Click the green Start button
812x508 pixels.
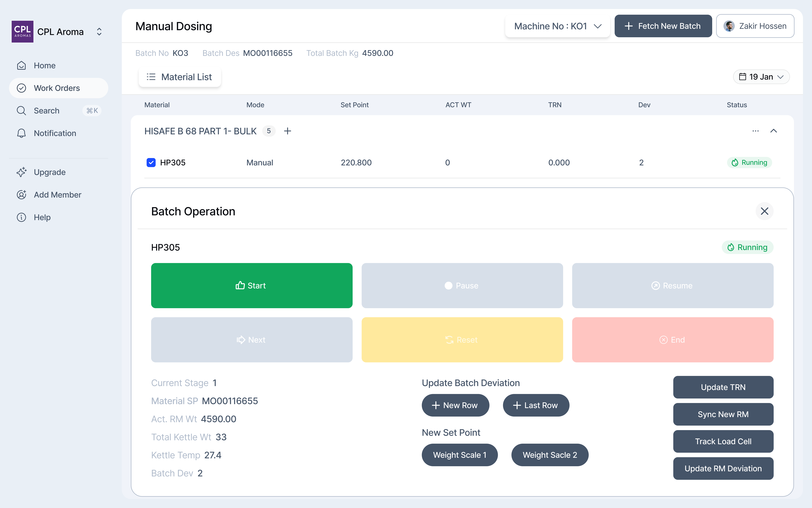(x=252, y=286)
